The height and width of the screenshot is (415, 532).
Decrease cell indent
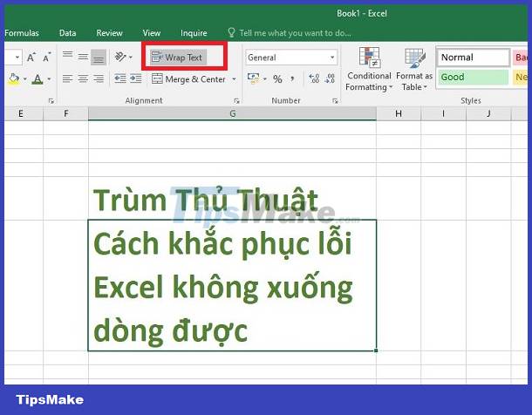pyautogui.click(x=120, y=78)
